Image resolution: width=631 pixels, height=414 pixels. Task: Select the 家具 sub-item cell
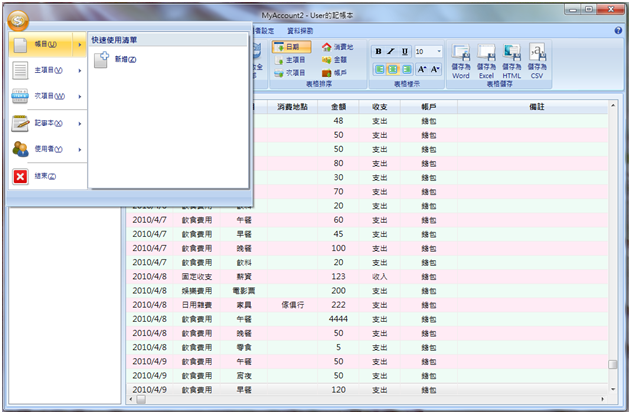pyautogui.click(x=244, y=305)
